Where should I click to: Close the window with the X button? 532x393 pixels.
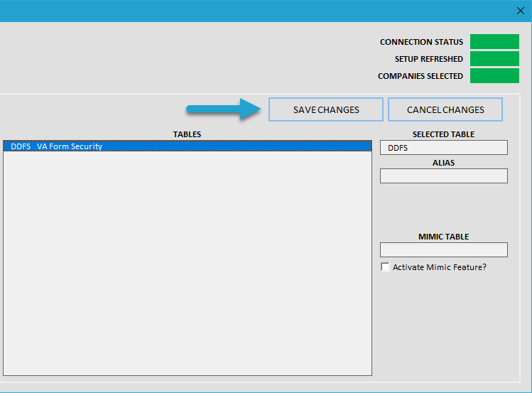[x=521, y=11]
